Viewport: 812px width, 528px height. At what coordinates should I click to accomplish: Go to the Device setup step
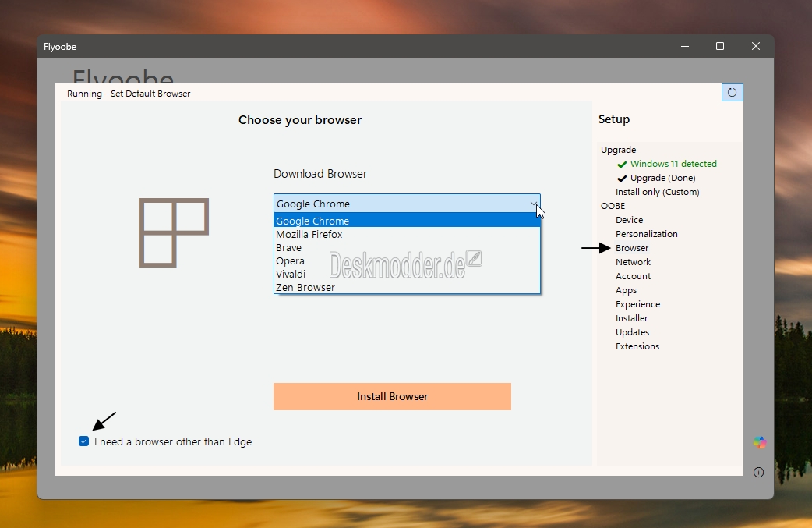(x=629, y=220)
